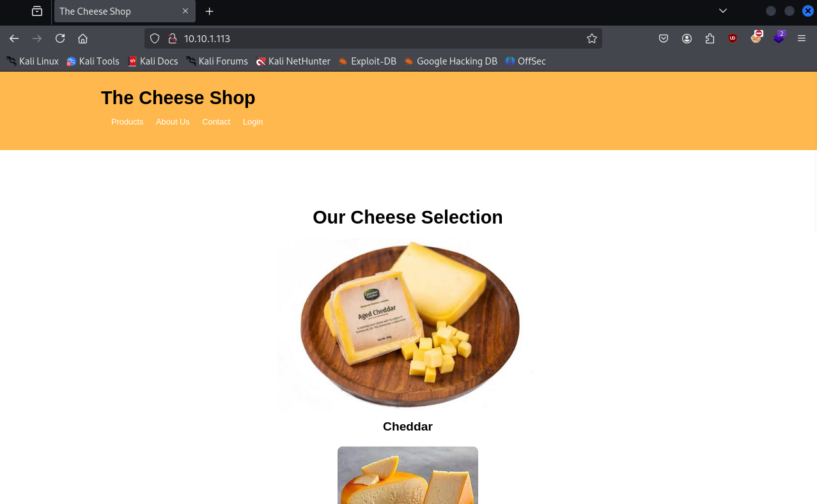Go to the browser home page icon

click(82, 38)
